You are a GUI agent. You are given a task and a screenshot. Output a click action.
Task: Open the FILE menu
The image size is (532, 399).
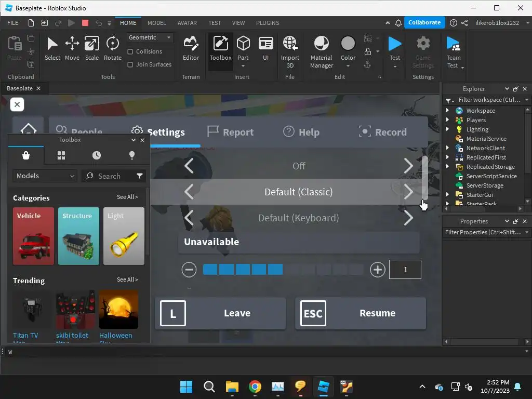13,23
